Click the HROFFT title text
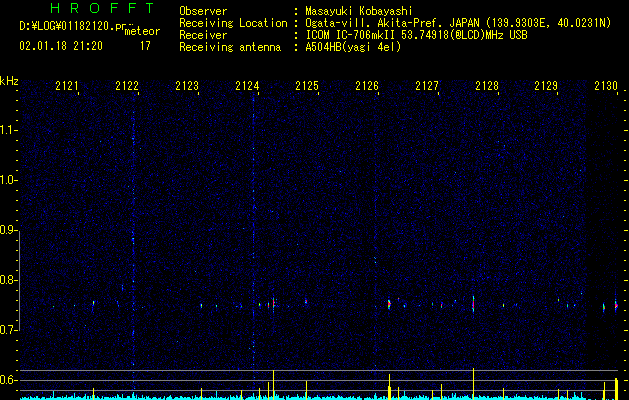 pyautogui.click(x=102, y=8)
